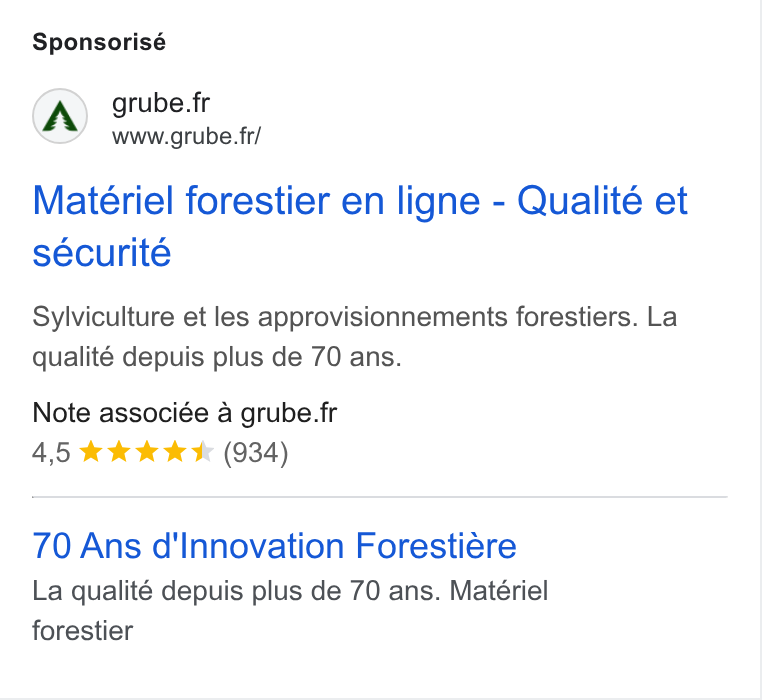Click the last word 'forestier' under the sitelink
The width and height of the screenshot is (762, 700).
(x=83, y=631)
